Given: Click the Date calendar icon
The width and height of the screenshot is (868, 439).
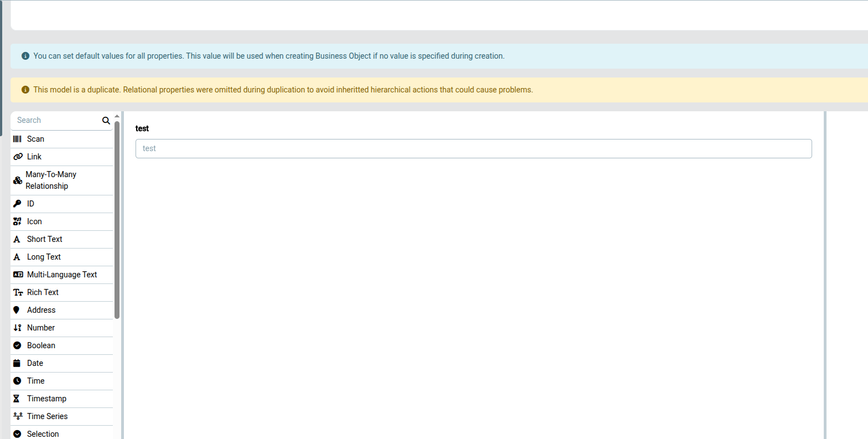Looking at the screenshot, I should pos(17,363).
